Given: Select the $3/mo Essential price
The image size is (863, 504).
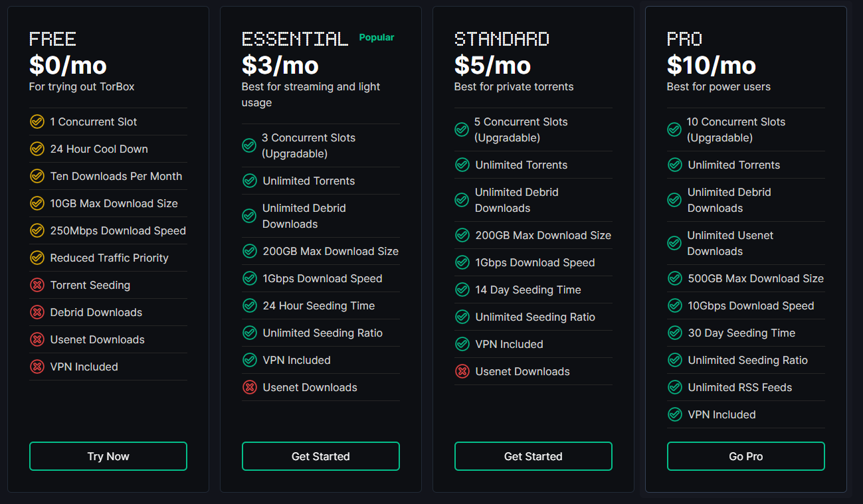Looking at the screenshot, I should point(280,65).
